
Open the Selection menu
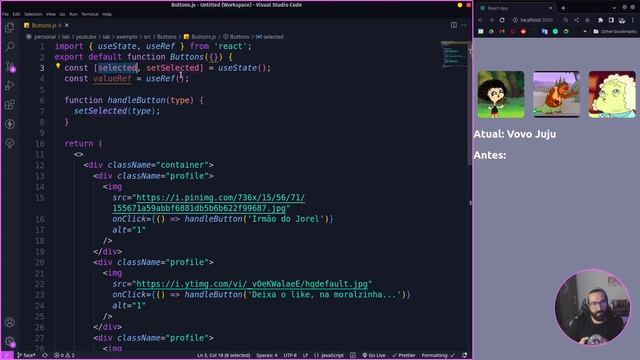coord(33,14)
